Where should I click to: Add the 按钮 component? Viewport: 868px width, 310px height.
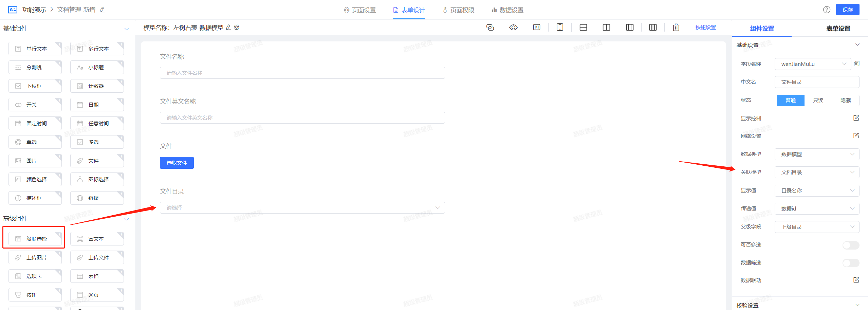tap(35, 295)
